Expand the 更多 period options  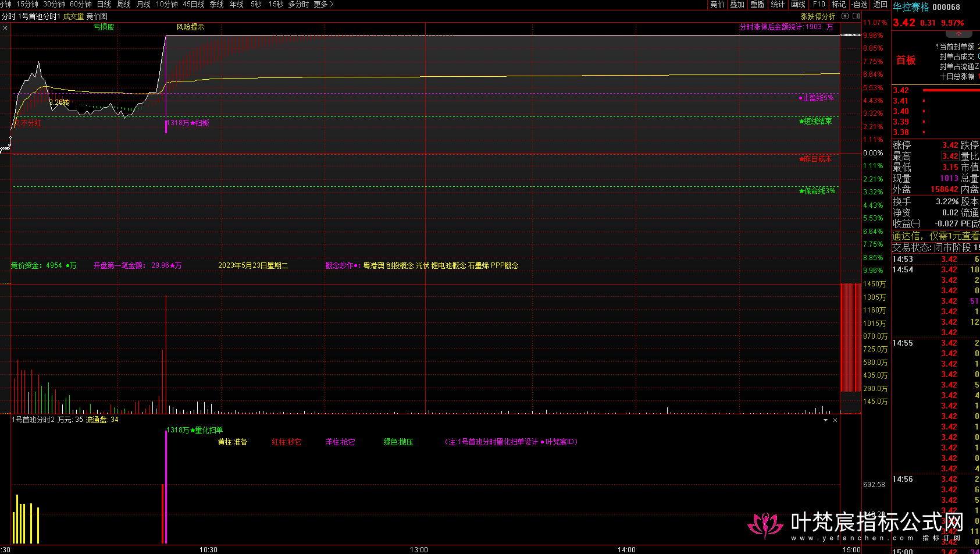click(323, 4)
